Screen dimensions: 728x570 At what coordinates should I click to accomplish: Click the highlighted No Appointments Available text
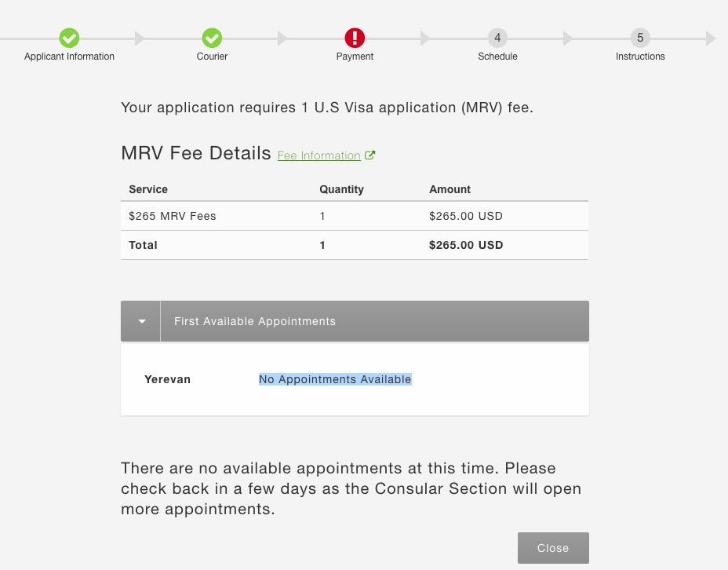tap(335, 379)
